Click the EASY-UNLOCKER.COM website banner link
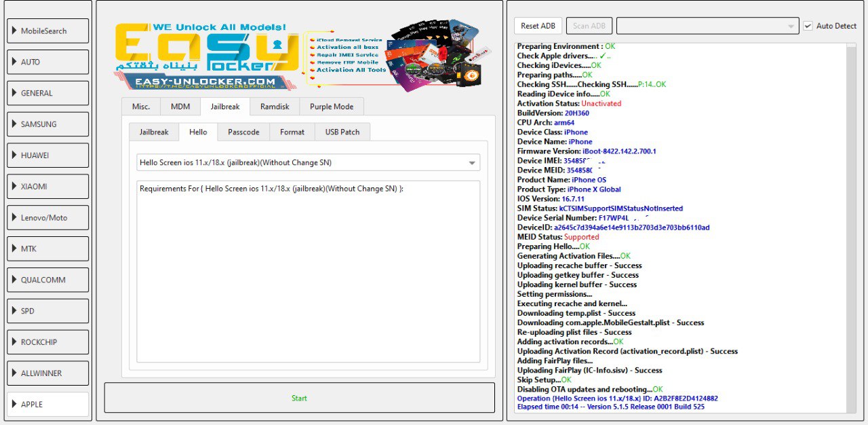 click(205, 82)
